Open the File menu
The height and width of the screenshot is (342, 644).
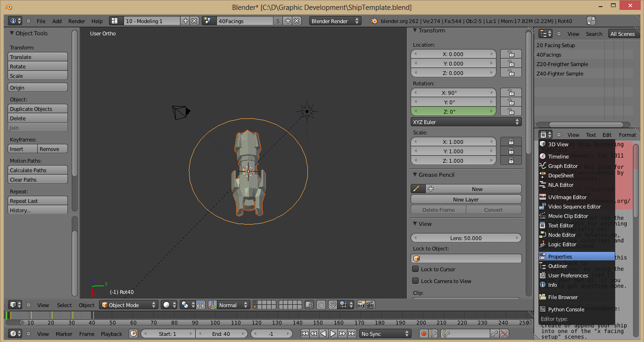pyautogui.click(x=41, y=21)
